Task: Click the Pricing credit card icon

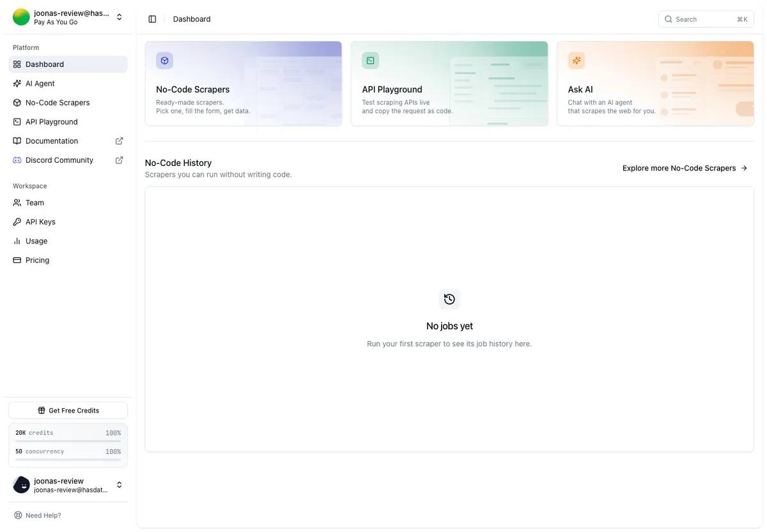Action: click(x=17, y=261)
